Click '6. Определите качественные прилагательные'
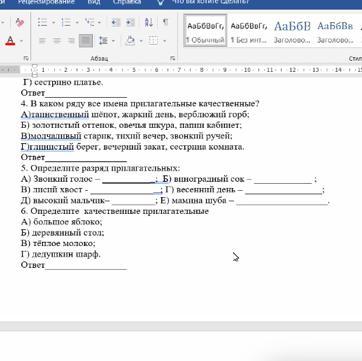The width and height of the screenshot is (362, 361). coord(115,211)
